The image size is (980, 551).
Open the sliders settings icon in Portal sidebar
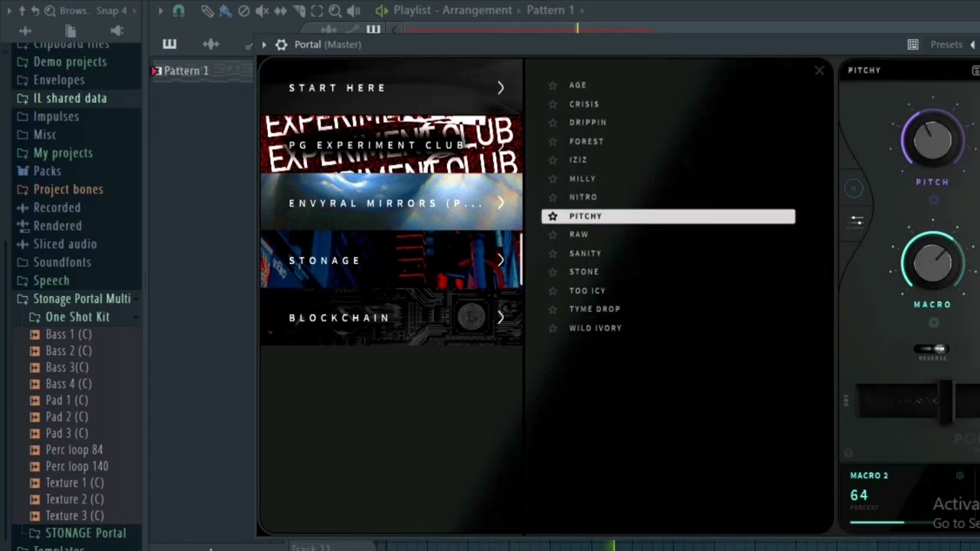(857, 221)
